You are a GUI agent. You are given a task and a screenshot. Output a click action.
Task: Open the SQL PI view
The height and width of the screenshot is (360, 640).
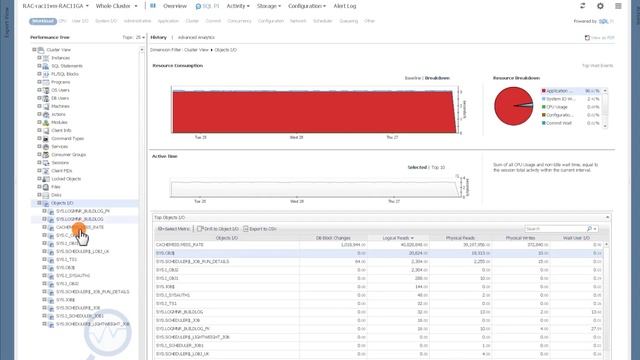(207, 6)
